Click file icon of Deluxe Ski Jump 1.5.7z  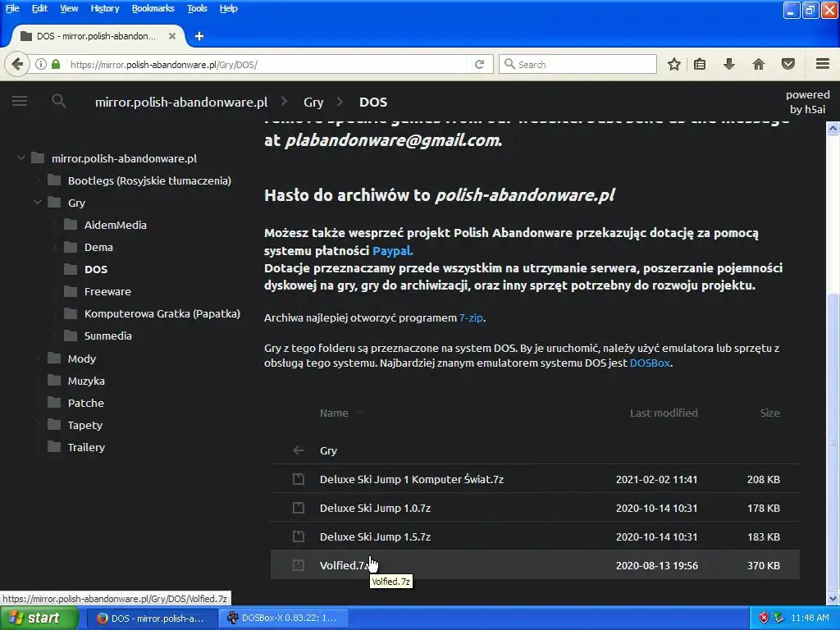tap(299, 536)
